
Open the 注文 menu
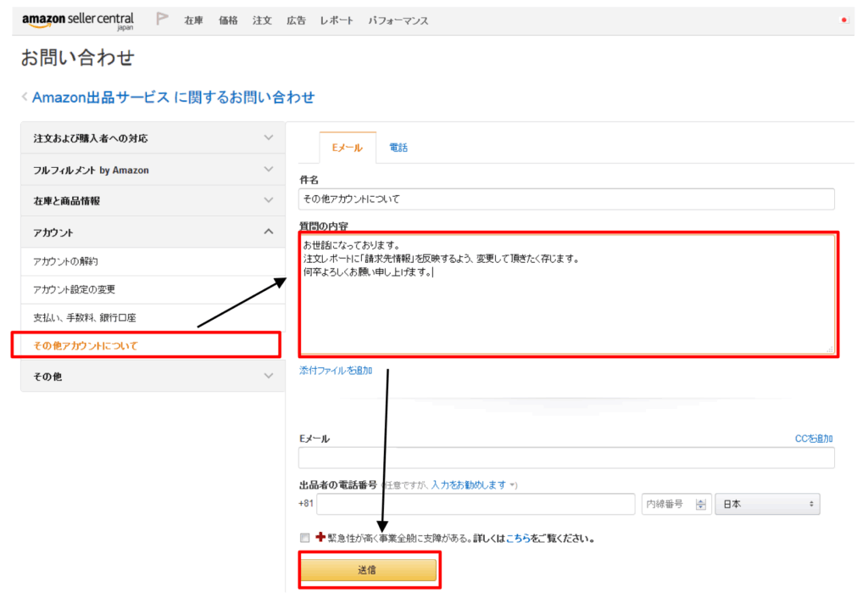[262, 20]
